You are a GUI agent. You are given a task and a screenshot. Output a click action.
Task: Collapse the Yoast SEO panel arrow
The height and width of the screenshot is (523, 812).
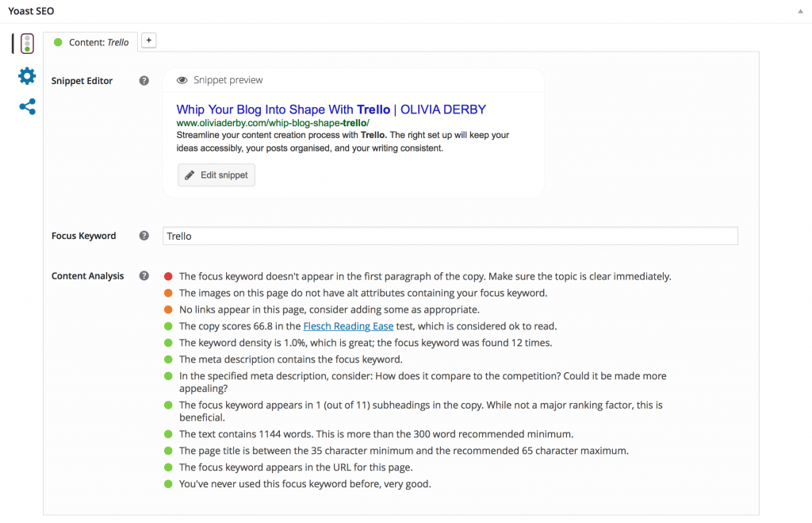(800, 11)
